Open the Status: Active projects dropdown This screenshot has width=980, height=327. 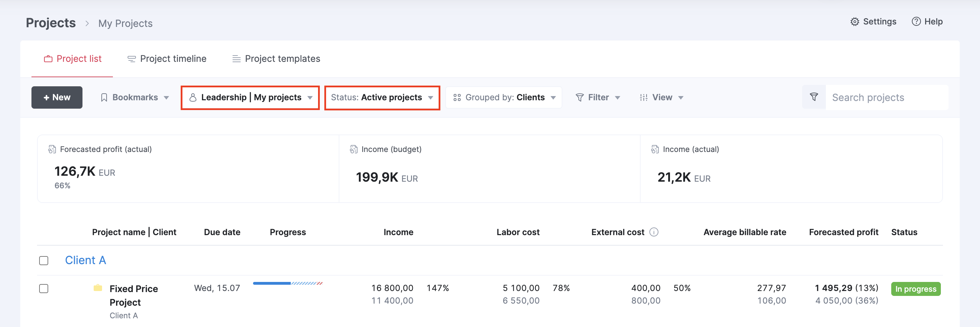point(382,98)
